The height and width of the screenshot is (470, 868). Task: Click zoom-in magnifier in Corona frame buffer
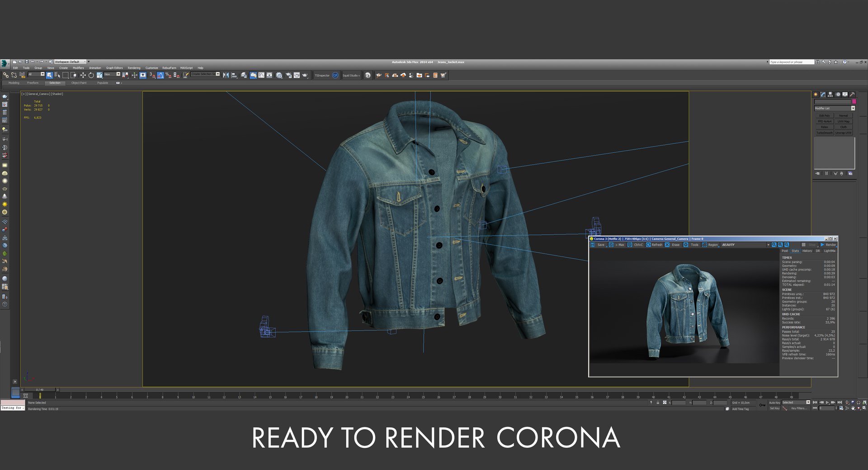point(774,245)
